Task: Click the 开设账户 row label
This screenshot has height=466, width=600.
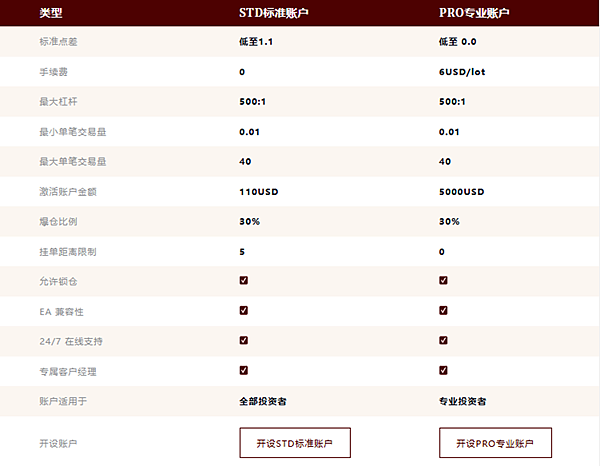Action: tap(58, 443)
